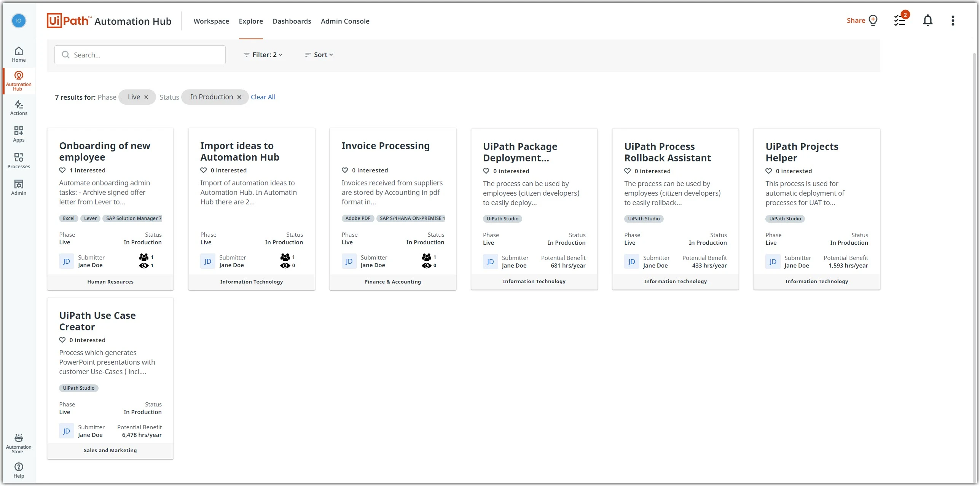Click JD avatar on Onboarding card
This screenshot has width=980, height=486.
[67, 261]
